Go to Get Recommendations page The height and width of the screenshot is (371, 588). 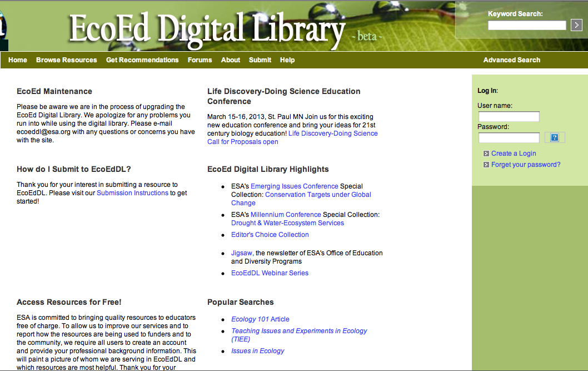142,60
